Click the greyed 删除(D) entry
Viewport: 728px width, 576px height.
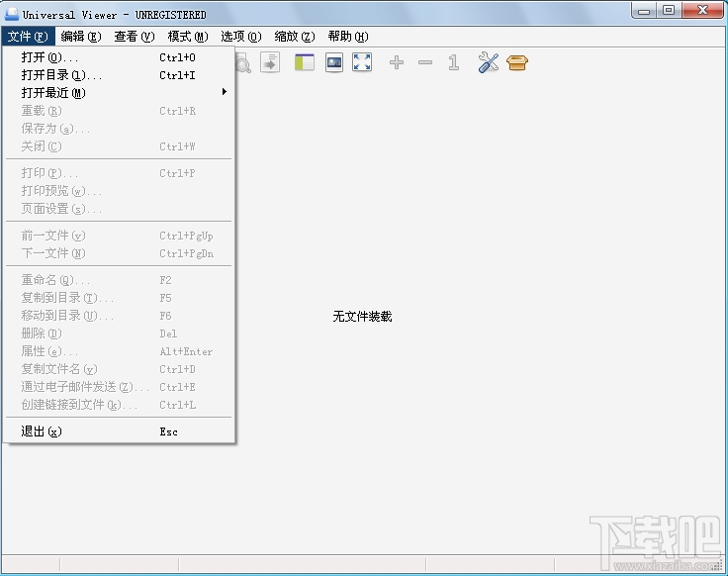pyautogui.click(x=119, y=334)
